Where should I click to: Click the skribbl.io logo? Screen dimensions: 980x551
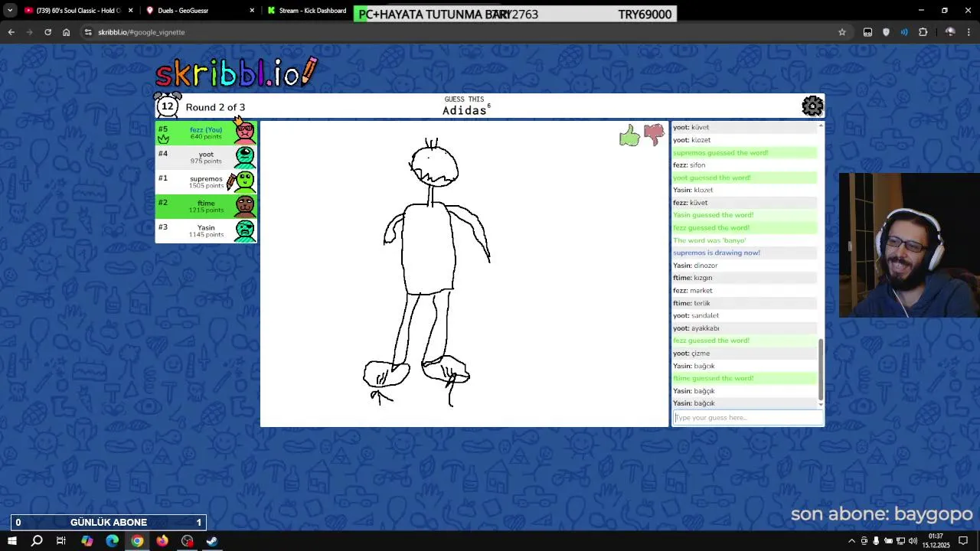coord(236,73)
